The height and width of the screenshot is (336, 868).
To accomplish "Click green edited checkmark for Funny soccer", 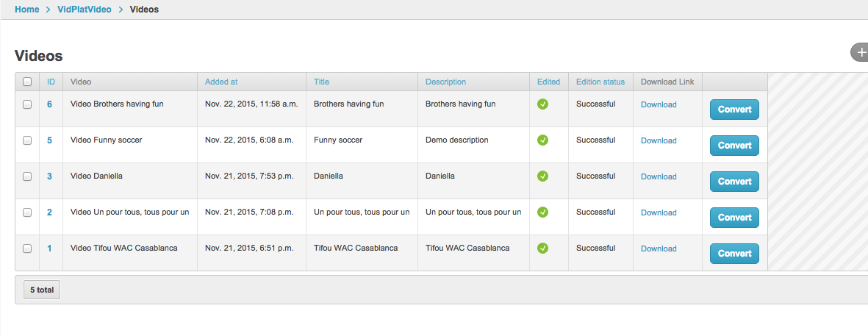I will (x=542, y=140).
